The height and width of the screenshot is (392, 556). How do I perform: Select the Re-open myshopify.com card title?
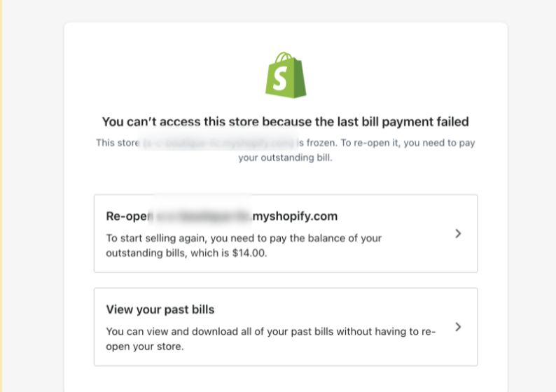pos(222,216)
